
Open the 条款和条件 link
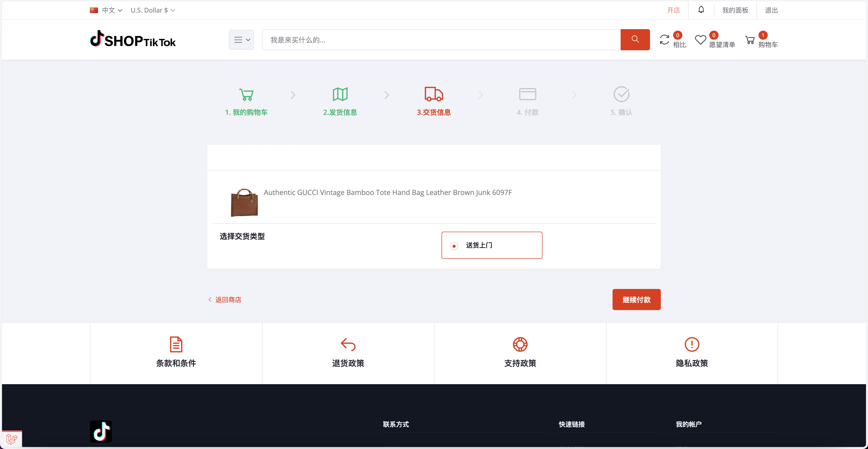176,363
